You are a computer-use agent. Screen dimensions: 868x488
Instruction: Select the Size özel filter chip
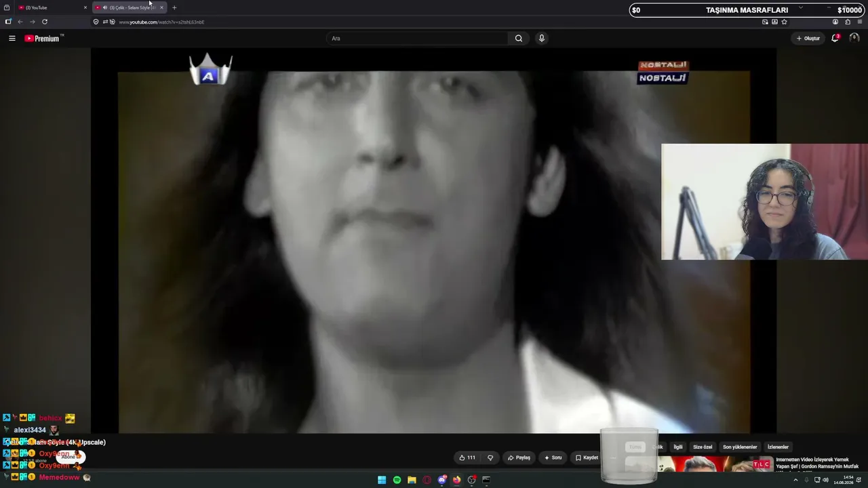pyautogui.click(x=703, y=447)
